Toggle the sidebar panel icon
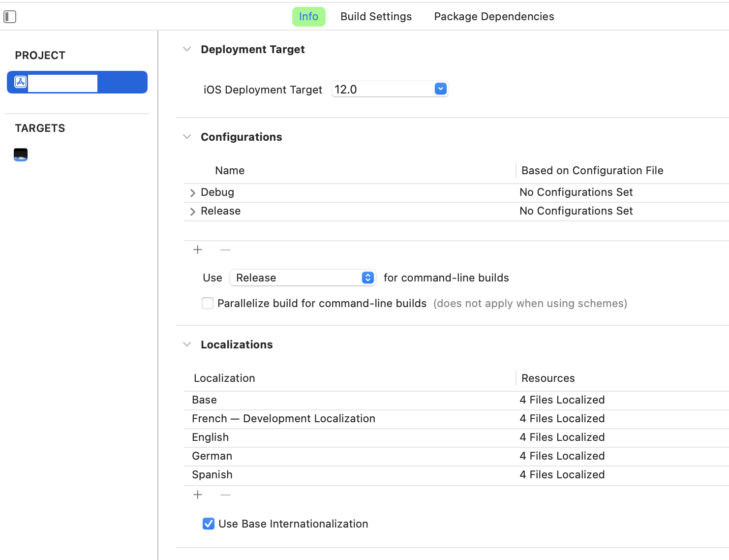The image size is (729, 560). [x=10, y=17]
